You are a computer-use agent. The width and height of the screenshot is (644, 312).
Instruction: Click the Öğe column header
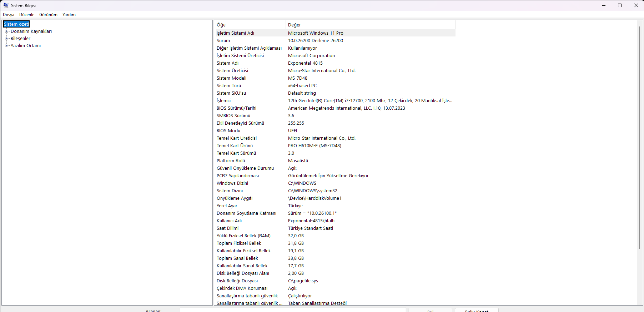tap(250, 25)
